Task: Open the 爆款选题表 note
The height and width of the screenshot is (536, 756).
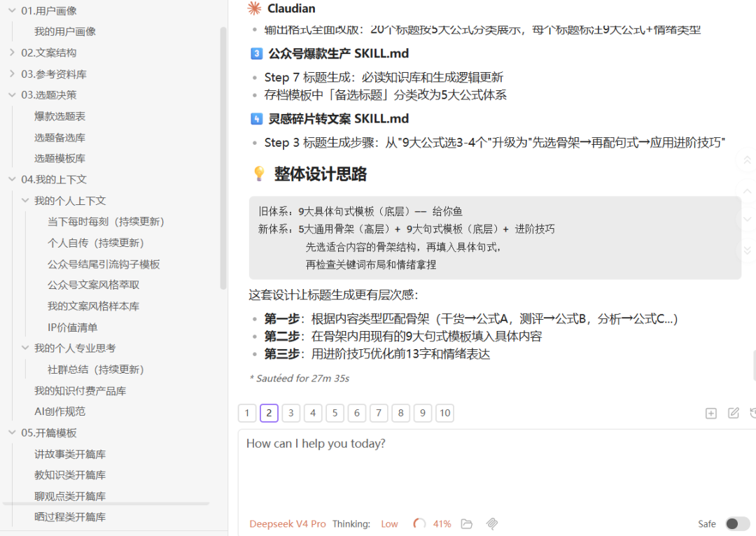Action: tap(59, 116)
